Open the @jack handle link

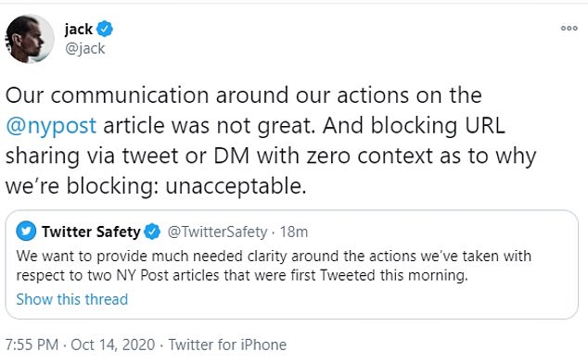point(85,49)
